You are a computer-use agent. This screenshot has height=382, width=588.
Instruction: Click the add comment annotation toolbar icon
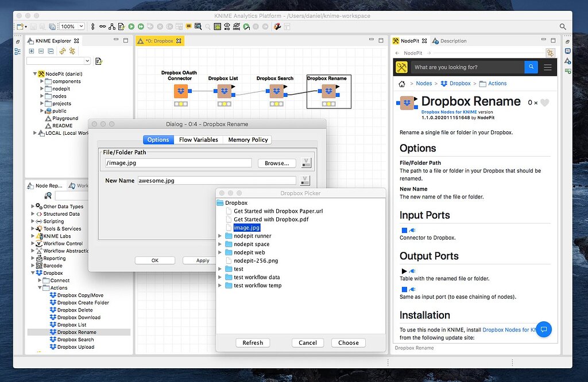pyautogui.click(x=188, y=26)
